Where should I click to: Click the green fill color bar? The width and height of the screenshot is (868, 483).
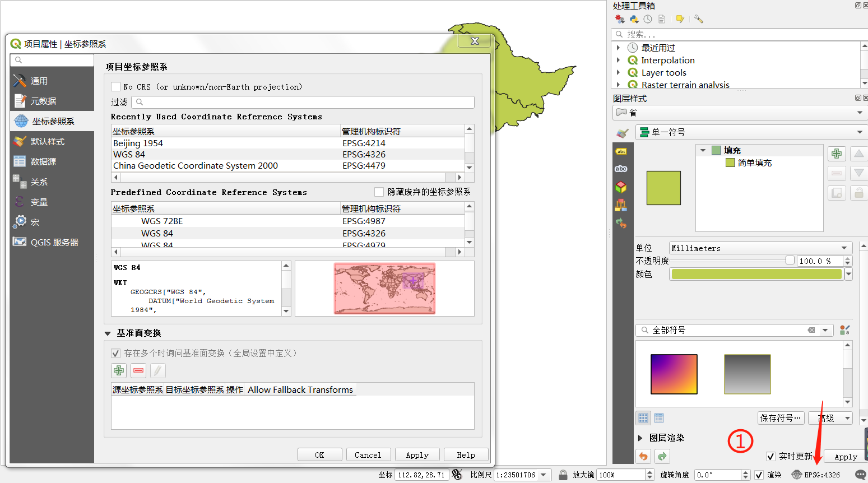pyautogui.click(x=756, y=274)
